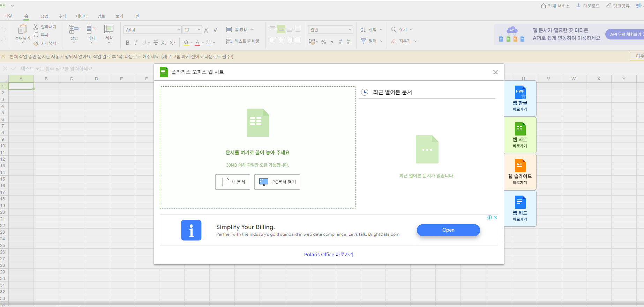Screen dimensions: 644x307
Task: Open the 웹 한글 HWP shortcut
Action: coord(520,98)
